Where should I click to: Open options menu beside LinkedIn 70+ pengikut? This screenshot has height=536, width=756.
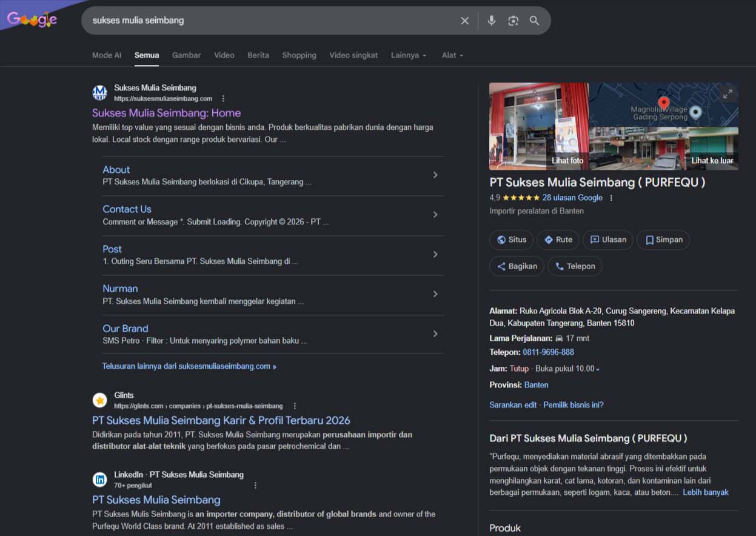tap(255, 485)
